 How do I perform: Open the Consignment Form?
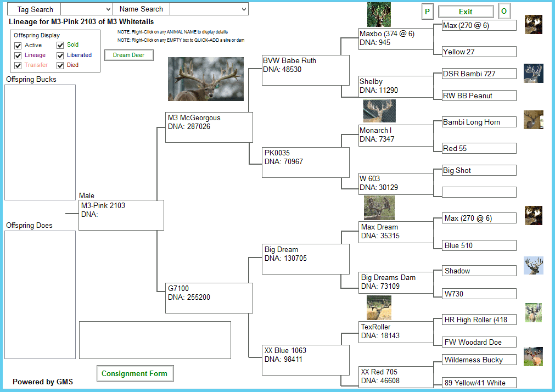(x=134, y=374)
